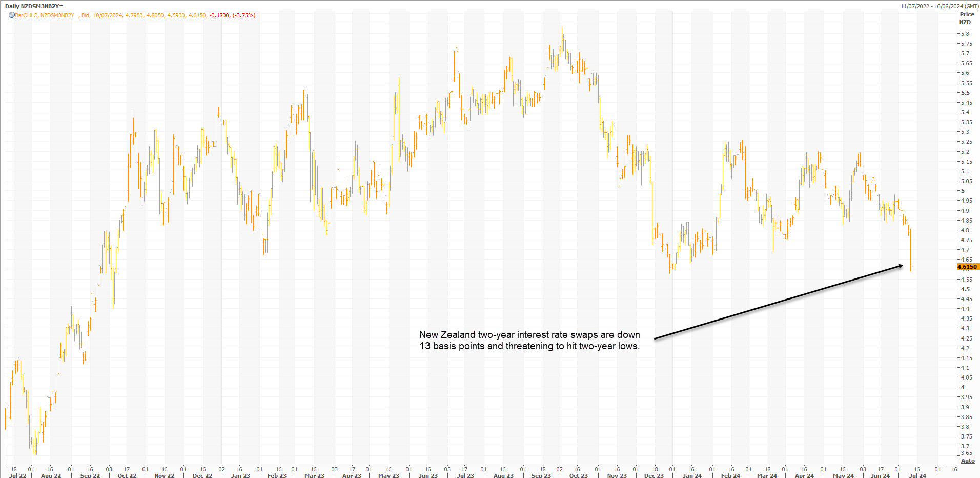The height and width of the screenshot is (478, 980).
Task: Click the Feb 24 month label
Action: coord(730,475)
